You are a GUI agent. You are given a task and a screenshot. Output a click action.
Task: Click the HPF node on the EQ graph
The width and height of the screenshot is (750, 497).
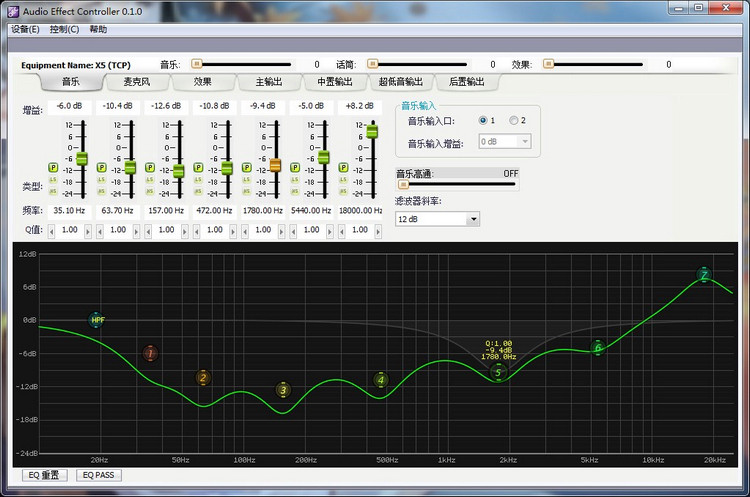(97, 320)
